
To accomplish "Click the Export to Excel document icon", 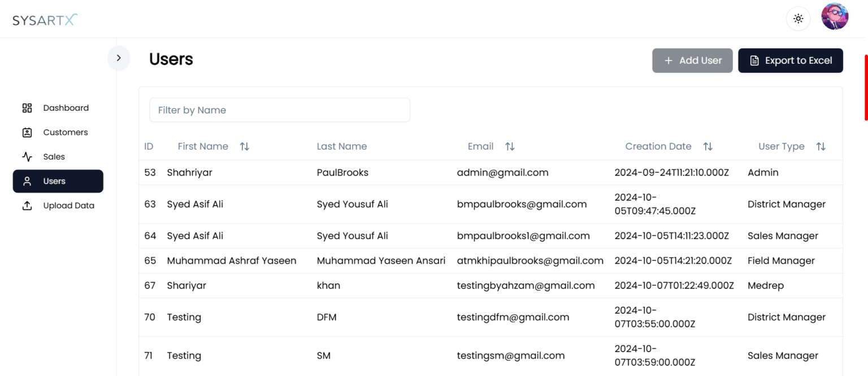I will point(754,60).
